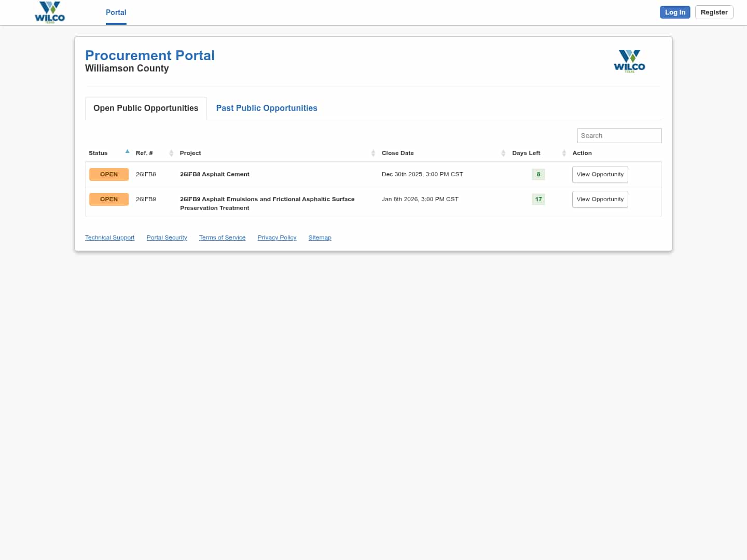Switch to the Past Public Opportunities tab
This screenshot has height=560, width=747.
click(266, 108)
